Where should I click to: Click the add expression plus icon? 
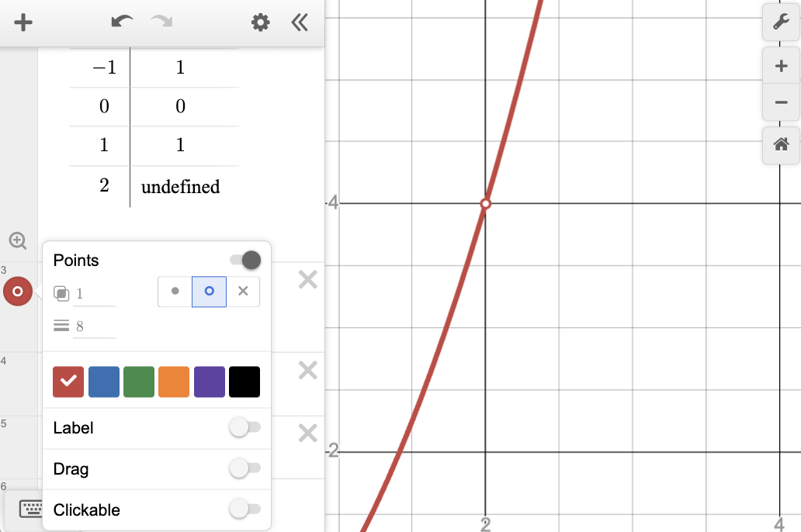pos(23,22)
